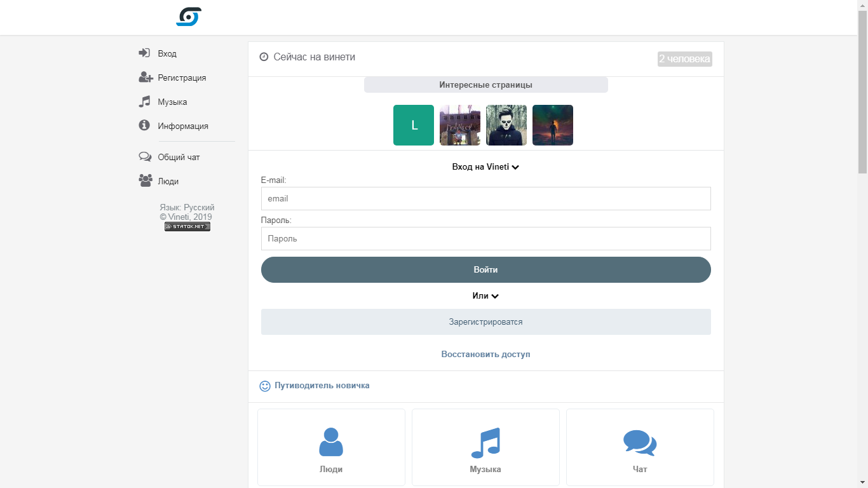The width and height of the screenshot is (868, 488).
Task: Click the Чат card label
Action: click(640, 469)
